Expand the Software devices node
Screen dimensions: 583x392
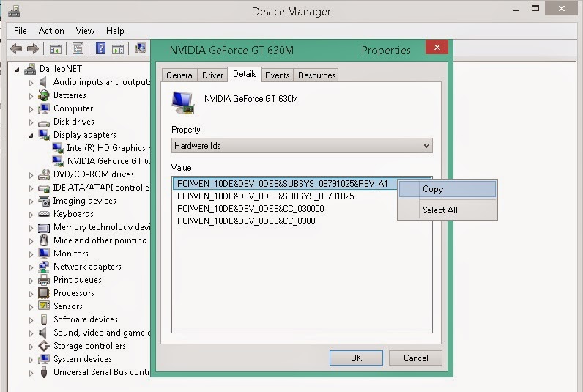pos(31,320)
